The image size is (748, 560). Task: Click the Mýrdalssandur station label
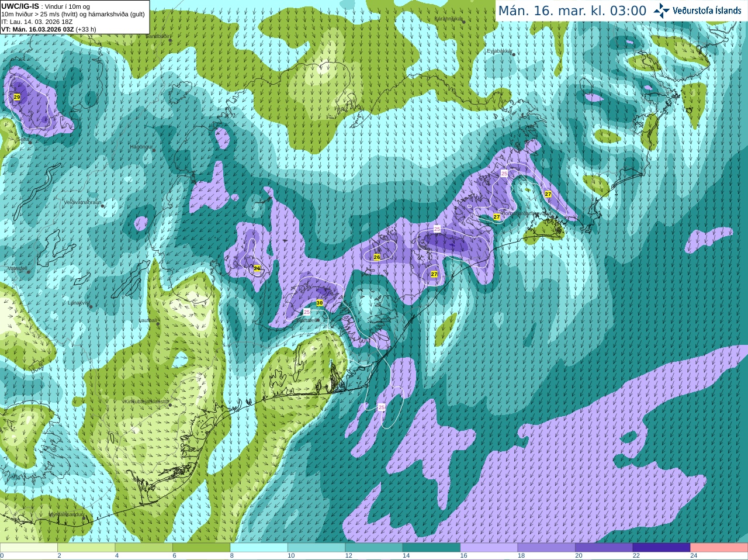click(67, 514)
